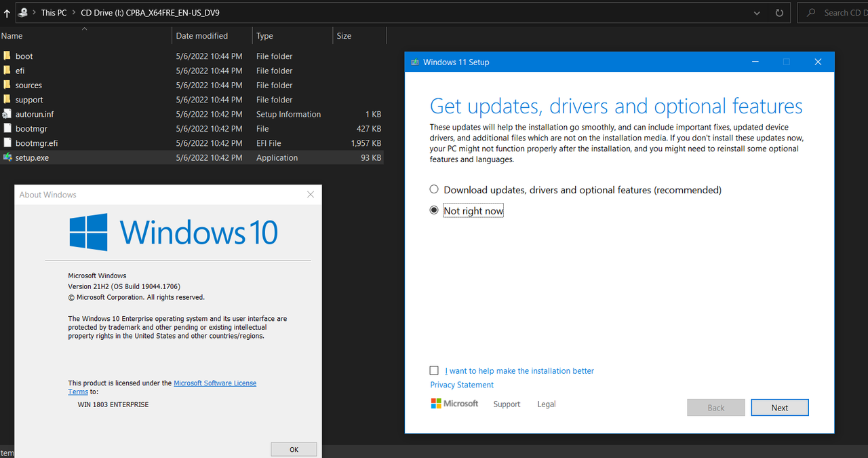
Task: Click OK in About Windows
Action: [294, 449]
